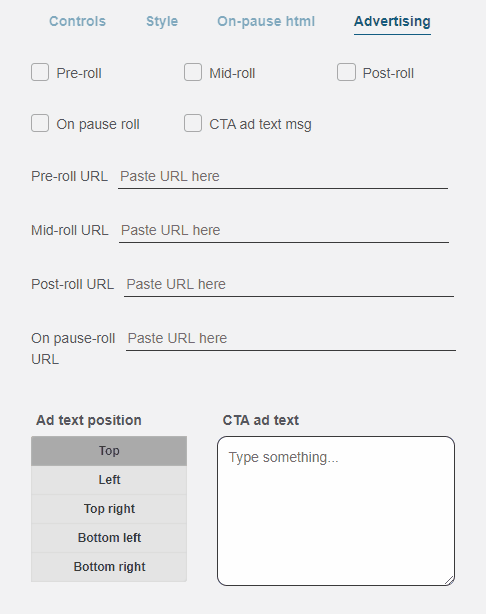The image size is (486, 614).
Task: Select the Post-roll URL input box
Action: click(289, 285)
